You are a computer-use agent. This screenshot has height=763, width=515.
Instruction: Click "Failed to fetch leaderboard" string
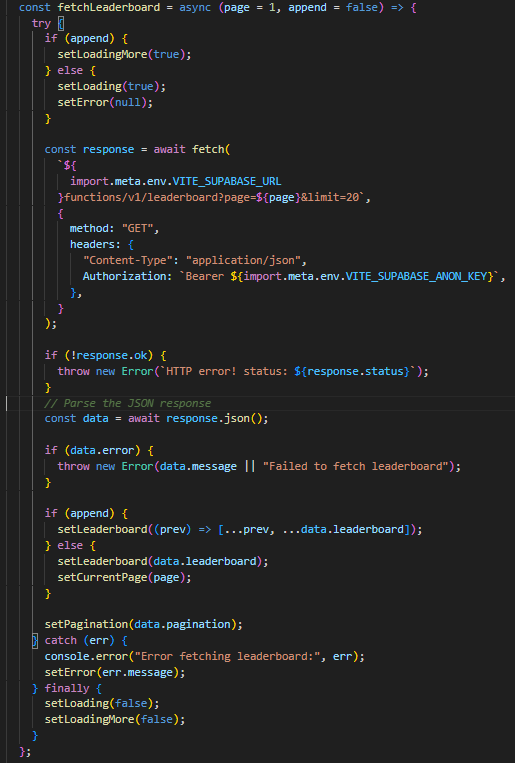[355, 466]
